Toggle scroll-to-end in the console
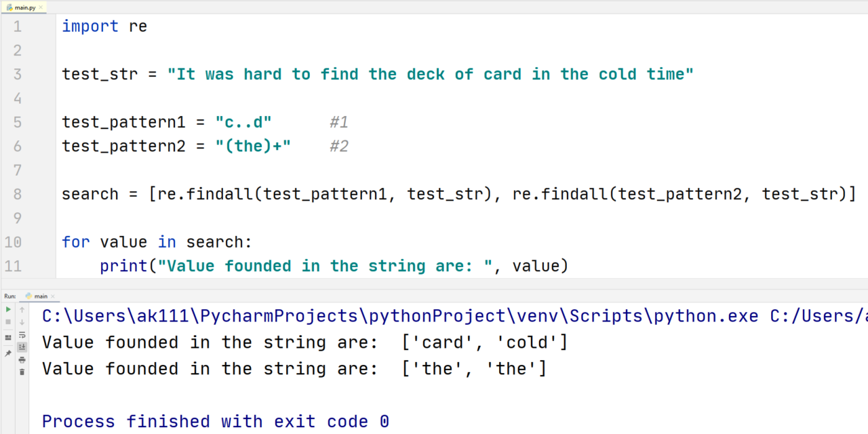 [22, 347]
